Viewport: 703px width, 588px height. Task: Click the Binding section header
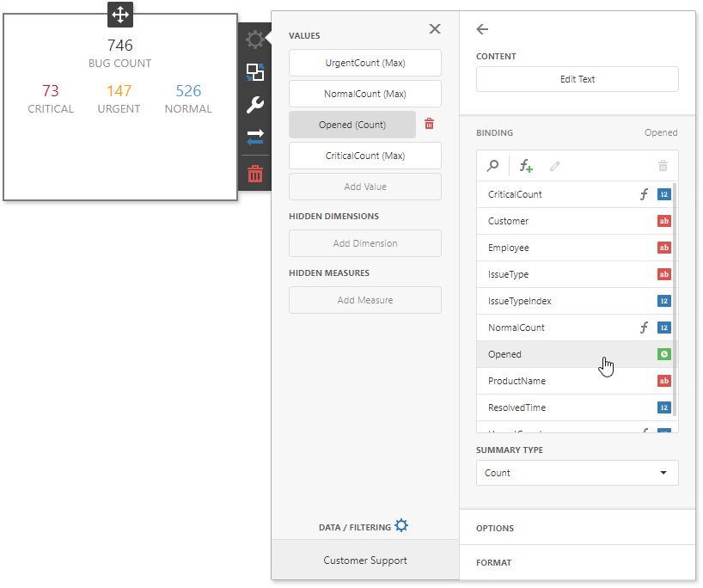click(x=494, y=132)
